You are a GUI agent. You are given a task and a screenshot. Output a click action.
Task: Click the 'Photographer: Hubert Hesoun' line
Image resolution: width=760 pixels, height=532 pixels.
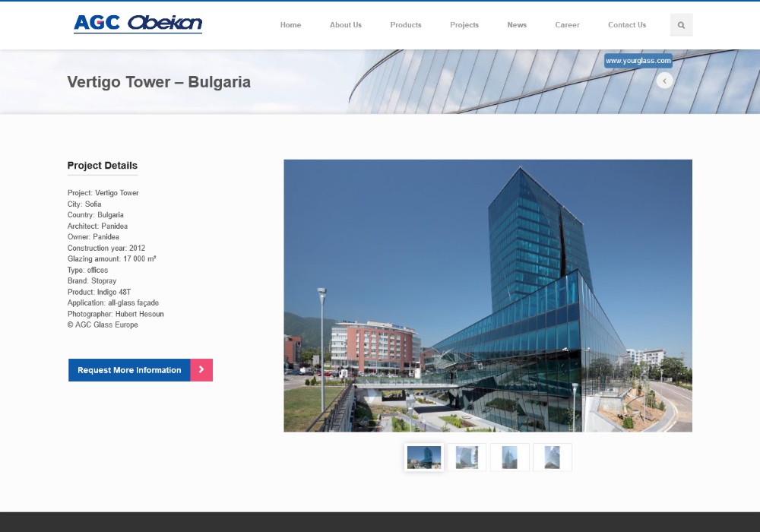tap(116, 314)
